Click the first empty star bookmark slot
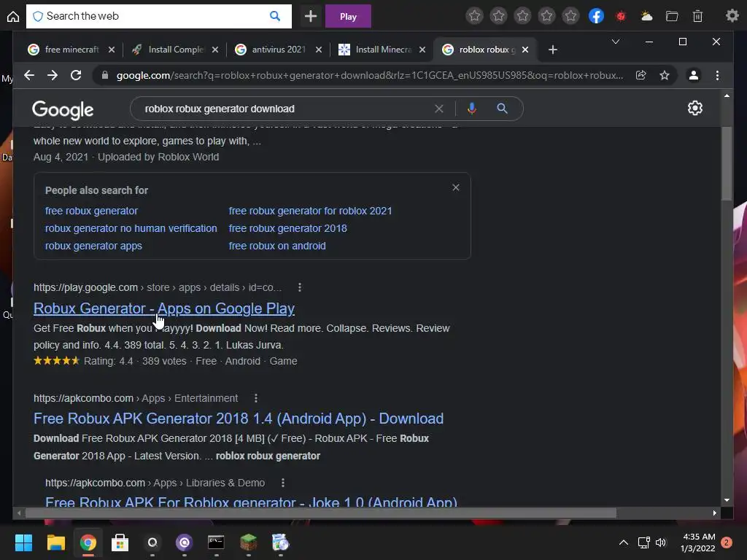The width and height of the screenshot is (747, 560). [x=474, y=16]
